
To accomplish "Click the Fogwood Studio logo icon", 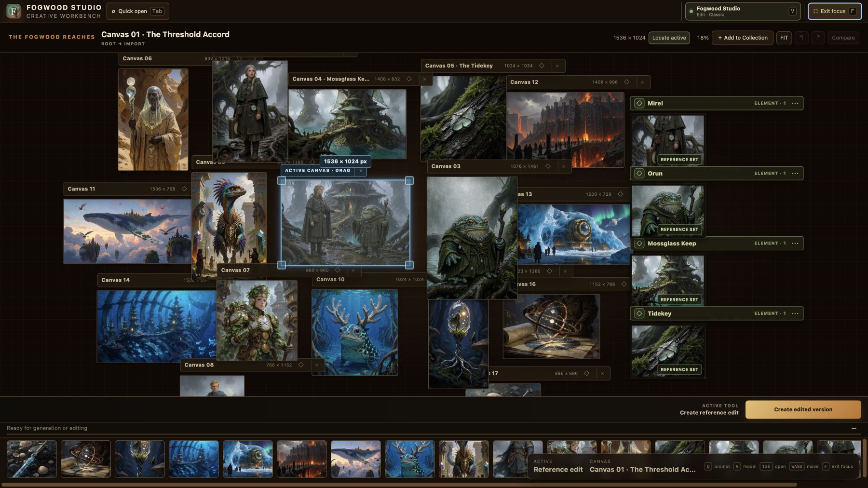I will coord(14,11).
